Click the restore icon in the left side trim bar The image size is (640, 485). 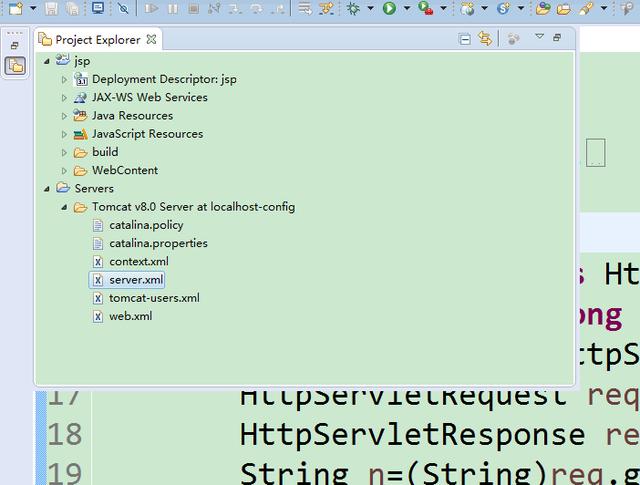[15, 45]
